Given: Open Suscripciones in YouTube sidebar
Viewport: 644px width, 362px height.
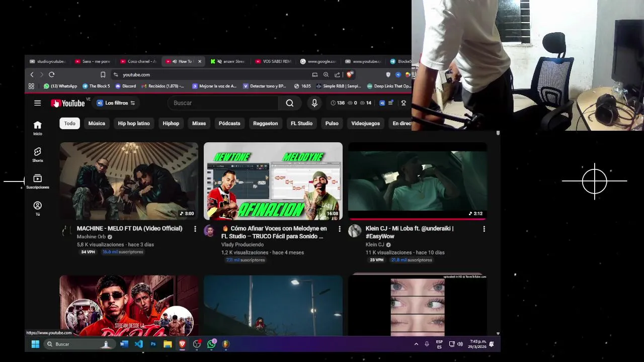Looking at the screenshot, I should click(38, 182).
